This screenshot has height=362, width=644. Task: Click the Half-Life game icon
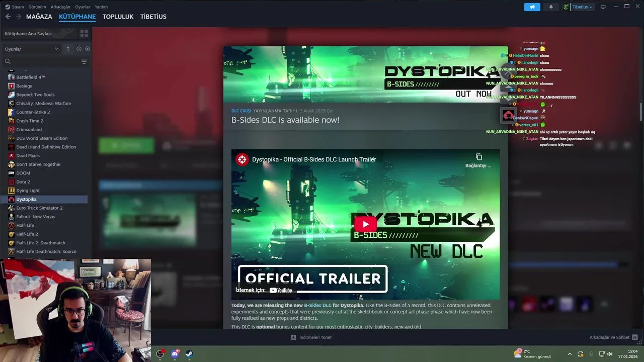[x=12, y=225]
